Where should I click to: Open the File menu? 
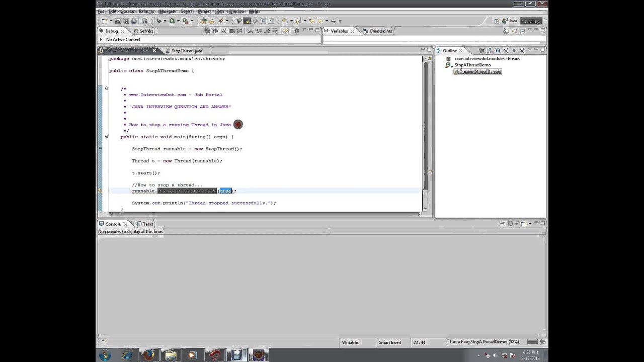pyautogui.click(x=101, y=12)
